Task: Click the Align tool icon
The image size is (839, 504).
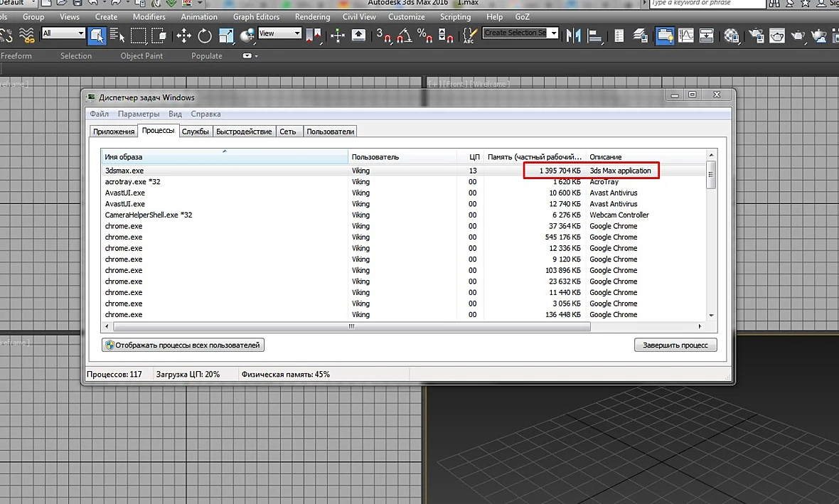Action: tap(594, 36)
